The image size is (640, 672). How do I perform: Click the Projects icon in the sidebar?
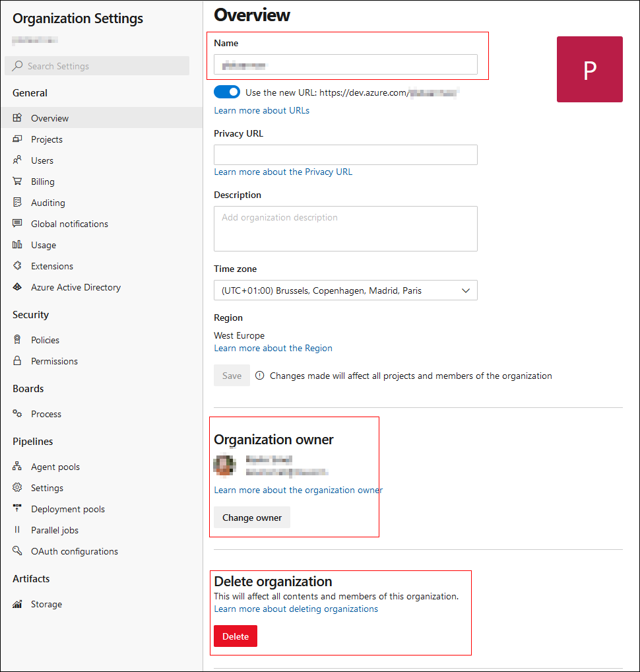tap(17, 139)
